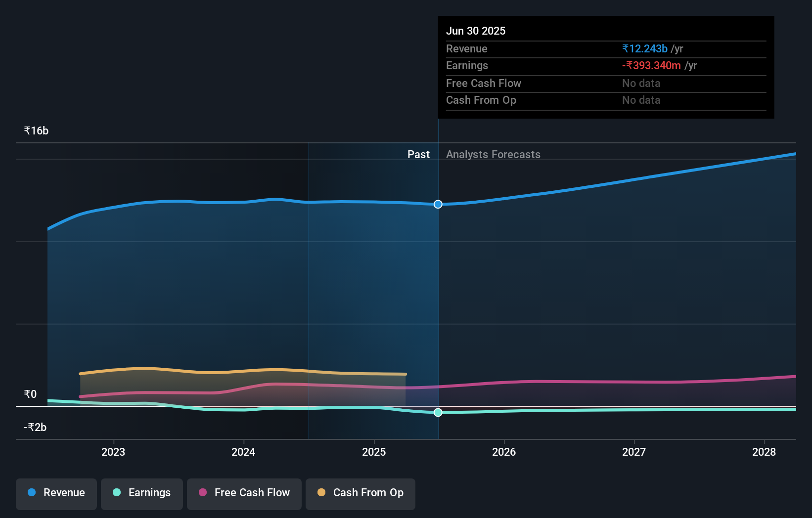Click the Earnings tooltip row label

click(x=467, y=66)
